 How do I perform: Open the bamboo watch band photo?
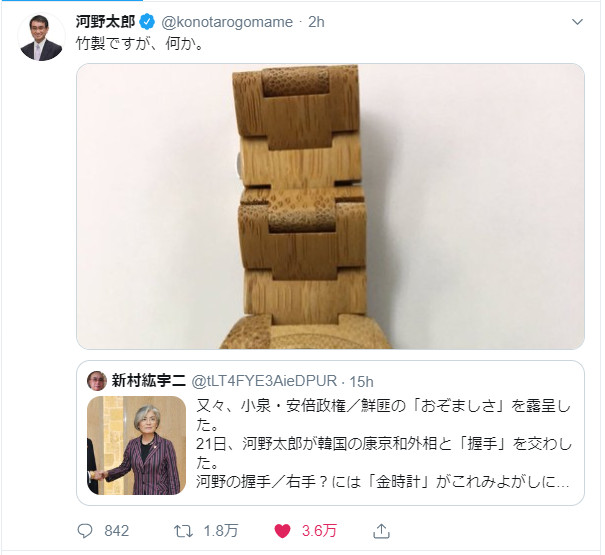click(330, 206)
